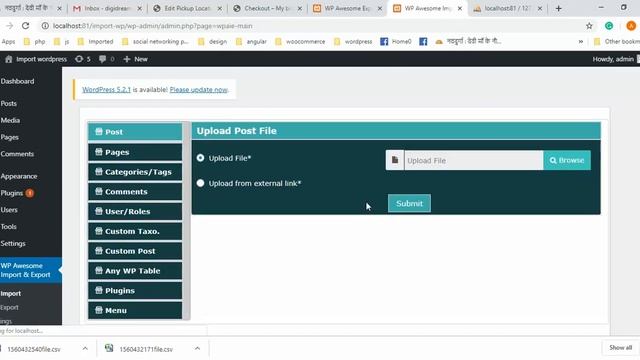Open Comments in the WordPress sidebar
The height and width of the screenshot is (360, 640).
pyautogui.click(x=17, y=154)
